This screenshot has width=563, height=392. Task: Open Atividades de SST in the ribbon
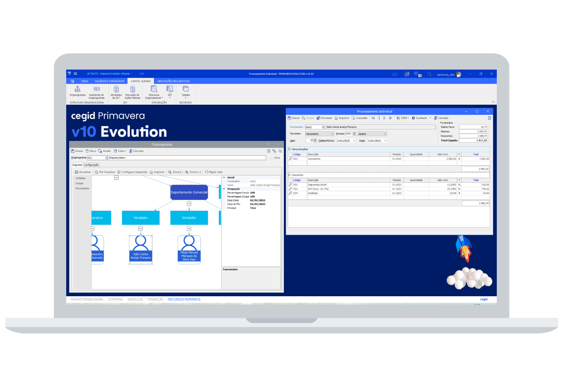pos(116,92)
